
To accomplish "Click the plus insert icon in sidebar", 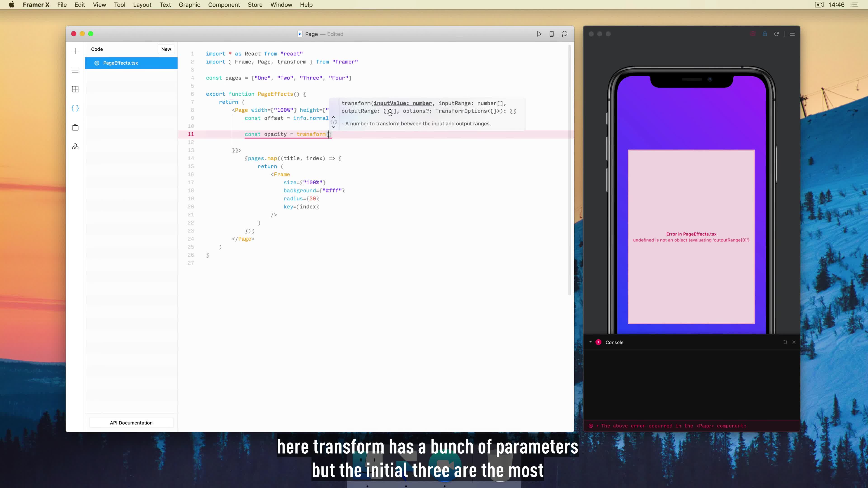I will (75, 51).
